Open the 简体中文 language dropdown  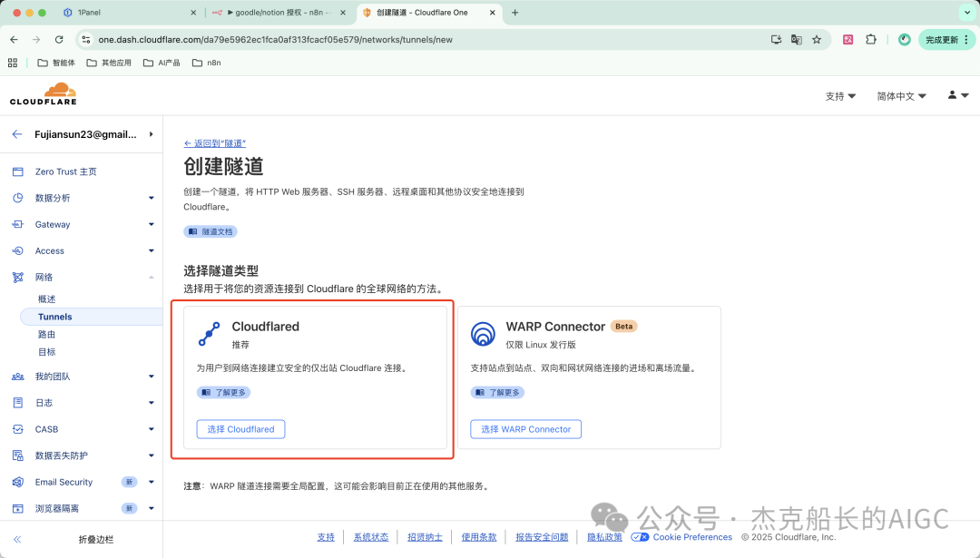901,95
